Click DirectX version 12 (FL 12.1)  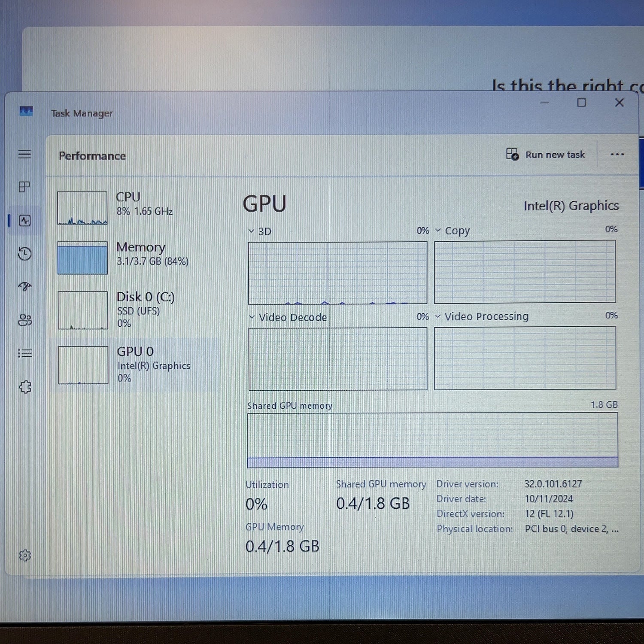(549, 514)
